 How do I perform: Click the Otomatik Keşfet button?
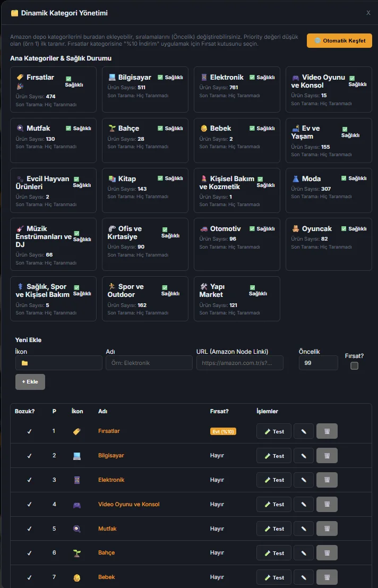(x=339, y=40)
